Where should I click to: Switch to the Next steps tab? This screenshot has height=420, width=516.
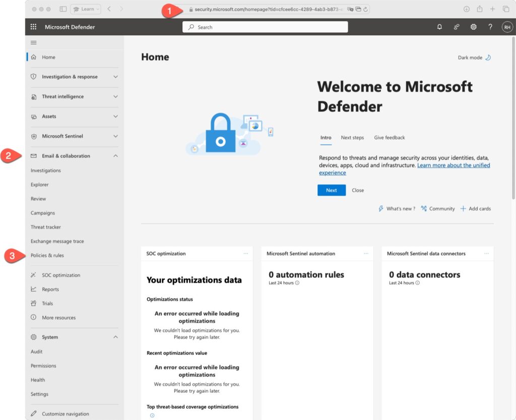(352, 138)
